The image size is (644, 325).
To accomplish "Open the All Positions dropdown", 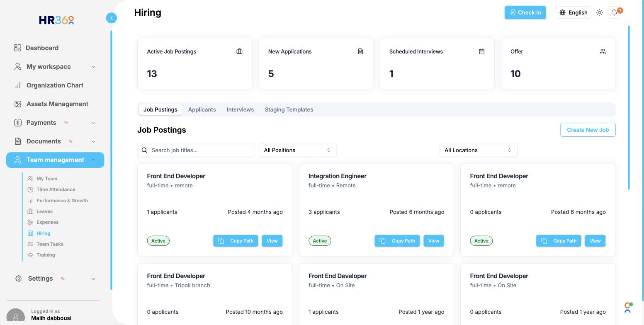I will [298, 150].
